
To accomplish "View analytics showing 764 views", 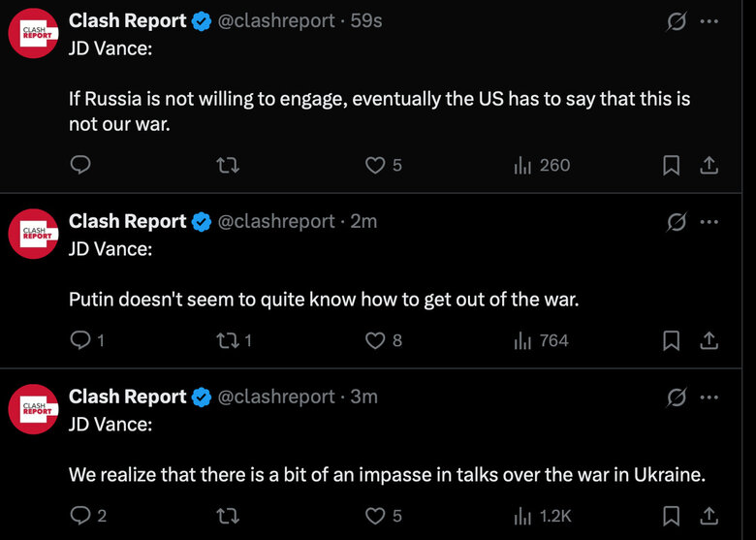I will [x=542, y=341].
